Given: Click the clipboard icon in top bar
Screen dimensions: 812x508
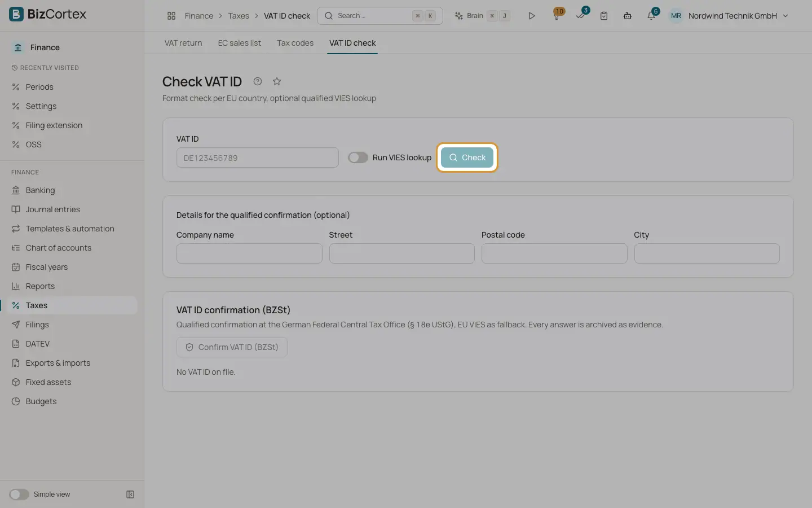Looking at the screenshot, I should 604,16.
